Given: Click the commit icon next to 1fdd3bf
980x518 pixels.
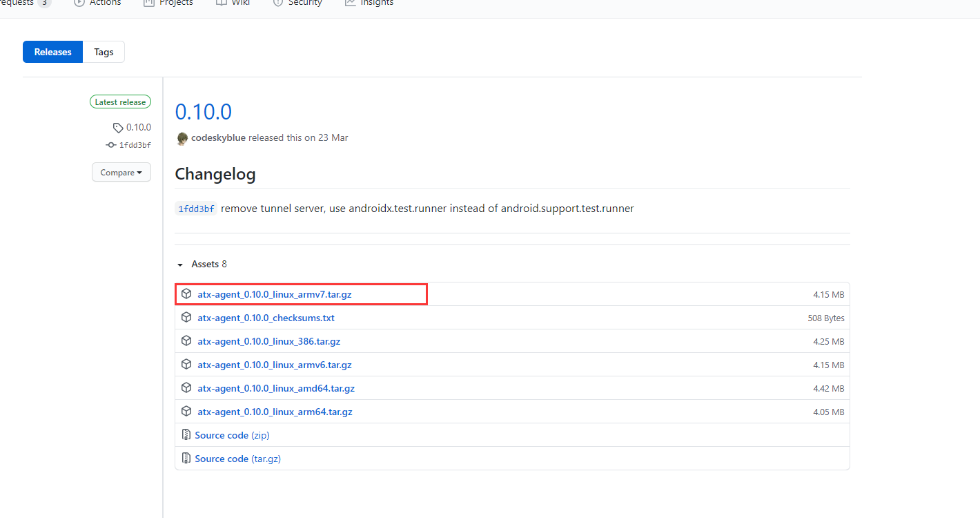Looking at the screenshot, I should pos(110,145).
